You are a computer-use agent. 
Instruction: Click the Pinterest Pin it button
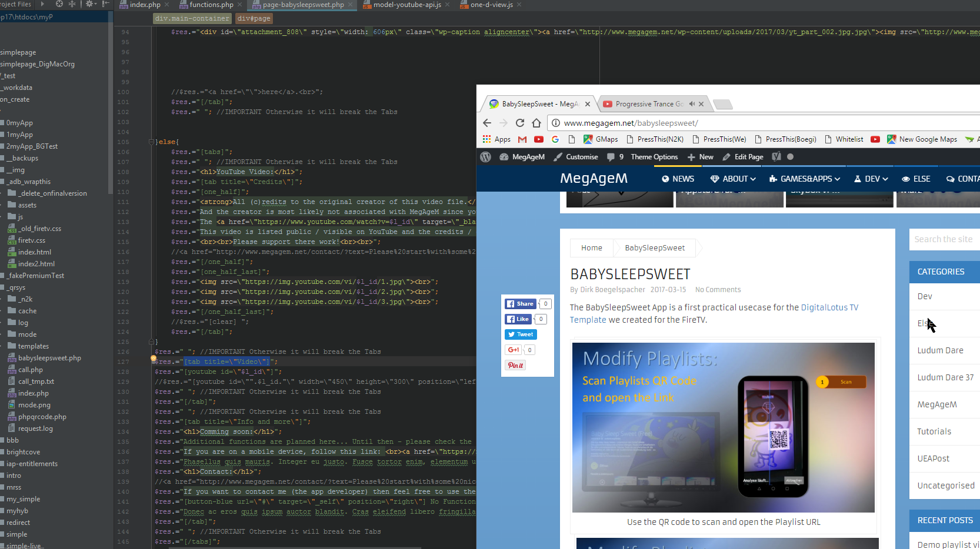point(515,365)
